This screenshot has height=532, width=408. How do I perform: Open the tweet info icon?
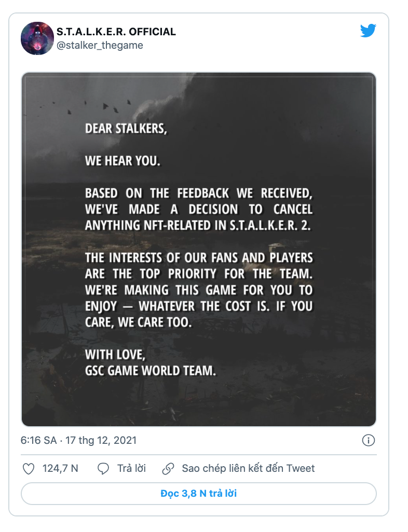coord(368,441)
